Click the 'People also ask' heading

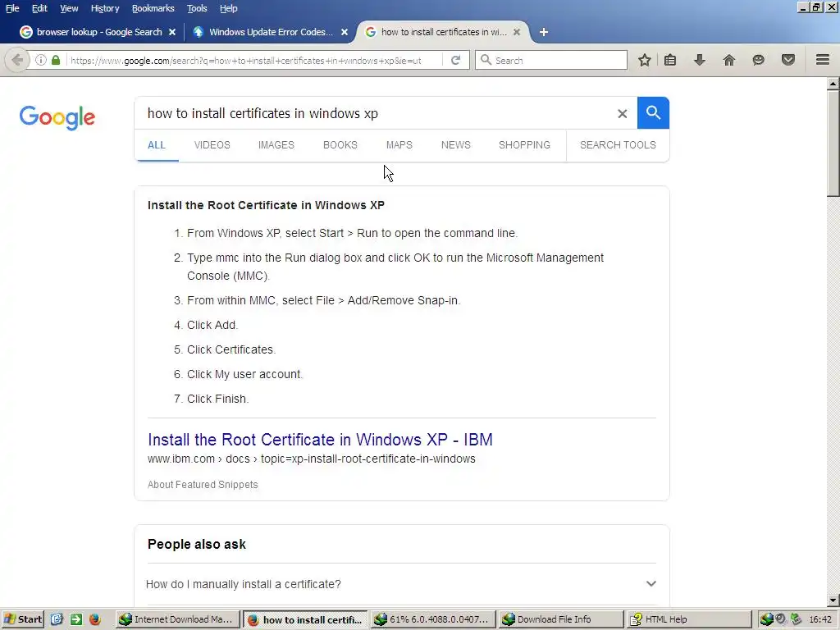coord(197,545)
